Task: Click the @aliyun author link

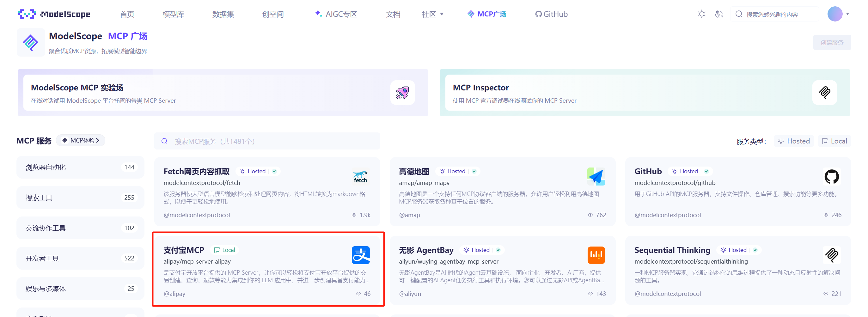Action: [410, 294]
